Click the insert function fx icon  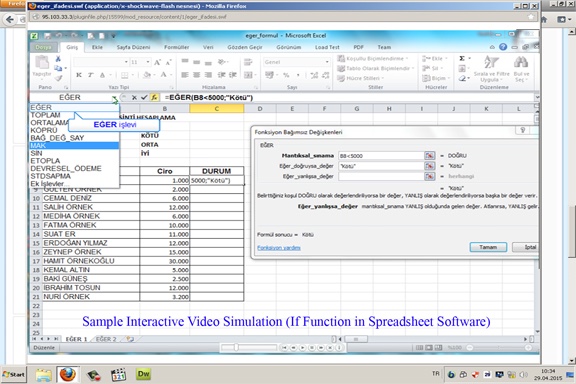click(154, 97)
